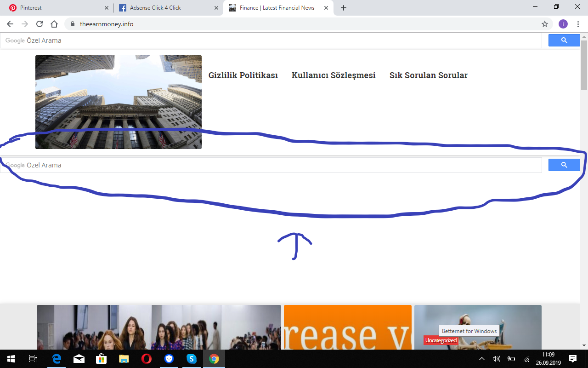Screen dimensions: 588x368
Task: Open Gizlilik Politikası page
Action: (243, 75)
